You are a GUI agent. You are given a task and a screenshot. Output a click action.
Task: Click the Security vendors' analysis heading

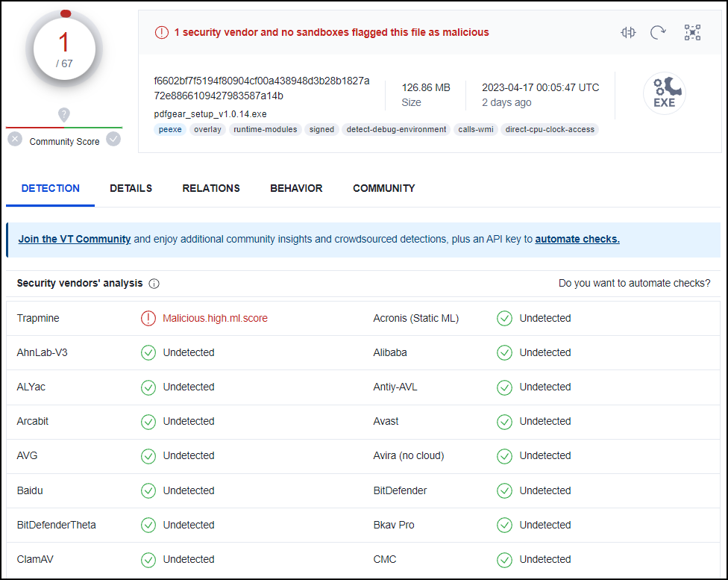80,283
